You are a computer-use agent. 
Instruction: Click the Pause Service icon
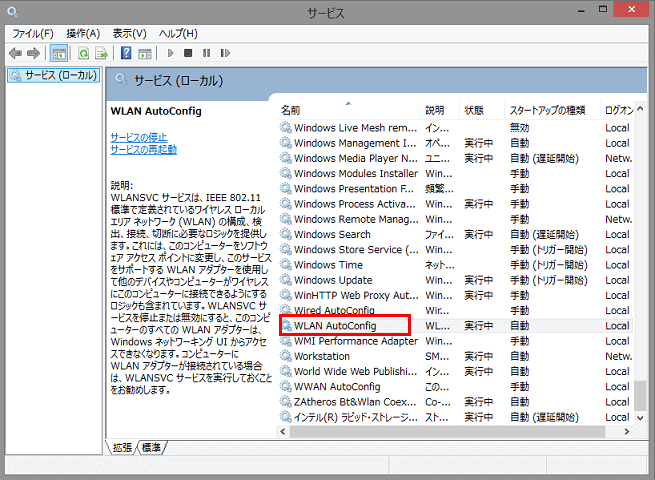pyautogui.click(x=206, y=53)
